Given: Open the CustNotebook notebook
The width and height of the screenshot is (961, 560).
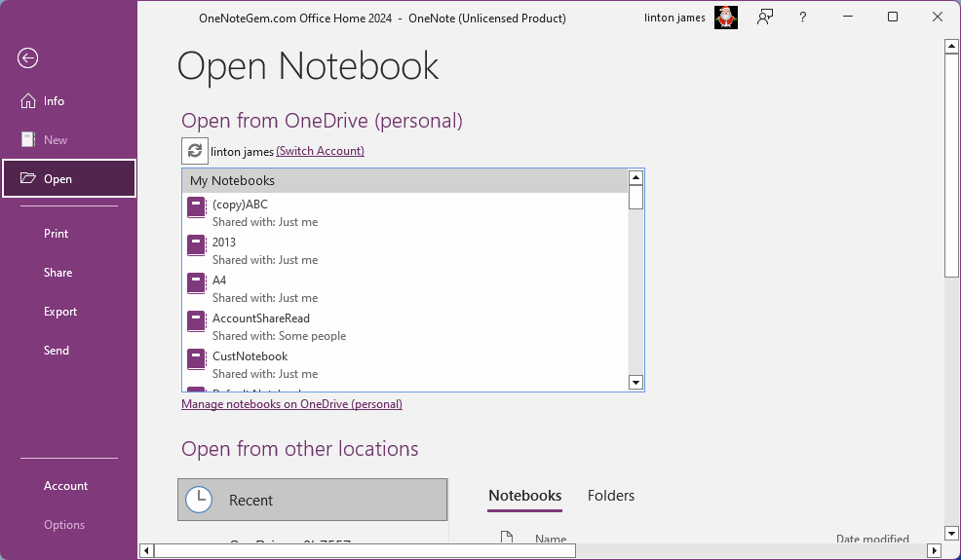Looking at the screenshot, I should tap(250, 356).
